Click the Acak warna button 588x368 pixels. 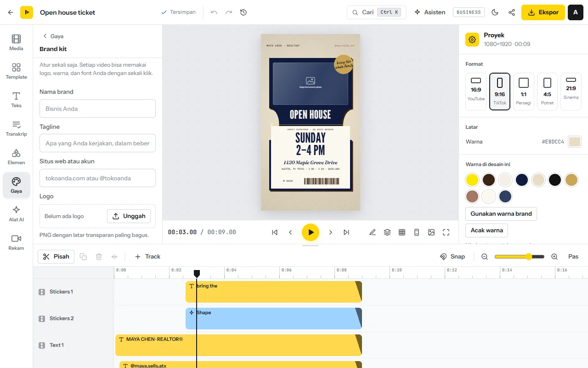tap(486, 230)
